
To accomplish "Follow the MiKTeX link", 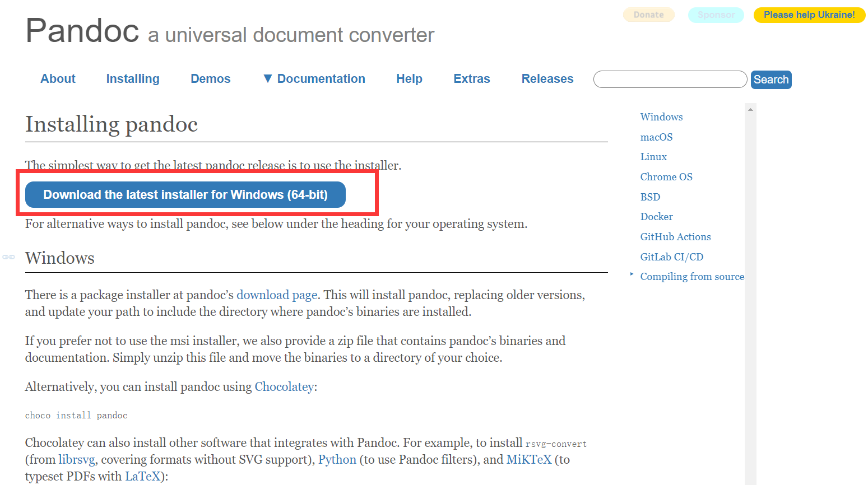I will click(529, 460).
